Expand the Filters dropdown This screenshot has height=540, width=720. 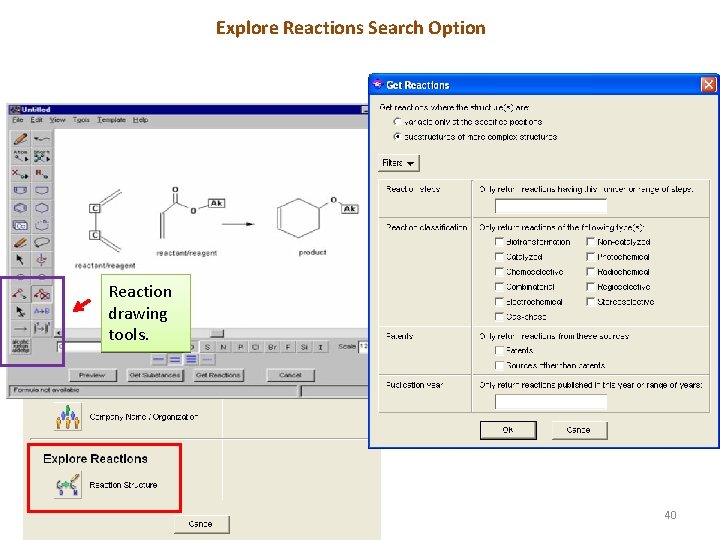click(399, 163)
